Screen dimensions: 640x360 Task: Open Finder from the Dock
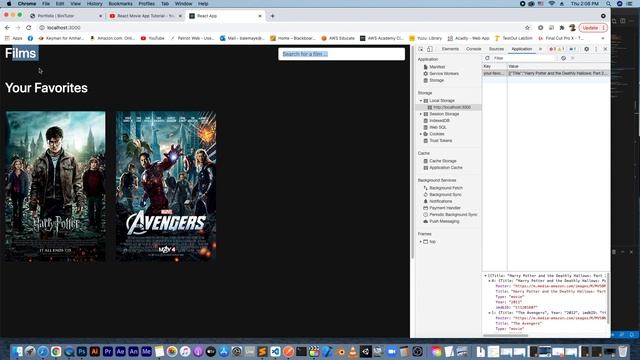(x=17, y=351)
